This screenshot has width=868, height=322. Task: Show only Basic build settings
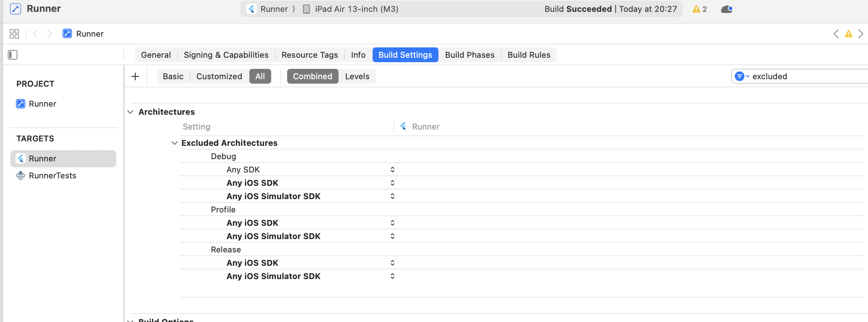pos(173,76)
